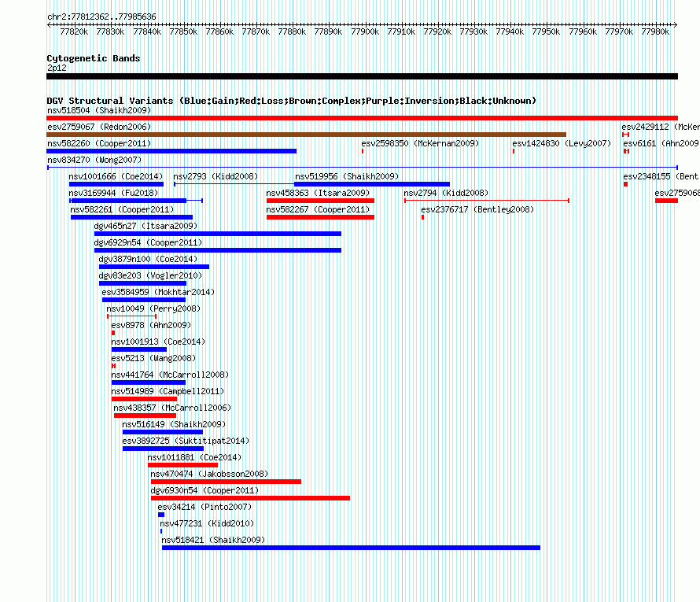Viewport: 700px width, 602px height.
Task: Click nsv582261 (Cooper2011) variant label
Action: click(122, 209)
